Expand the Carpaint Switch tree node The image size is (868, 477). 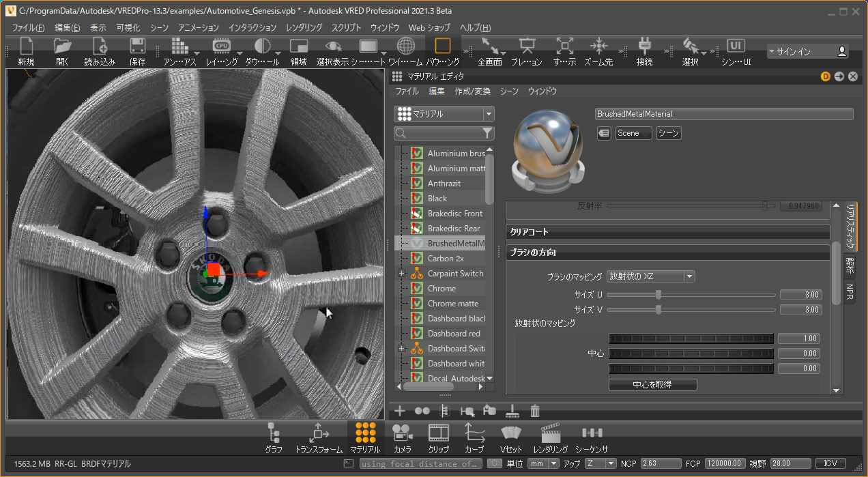pyautogui.click(x=401, y=274)
